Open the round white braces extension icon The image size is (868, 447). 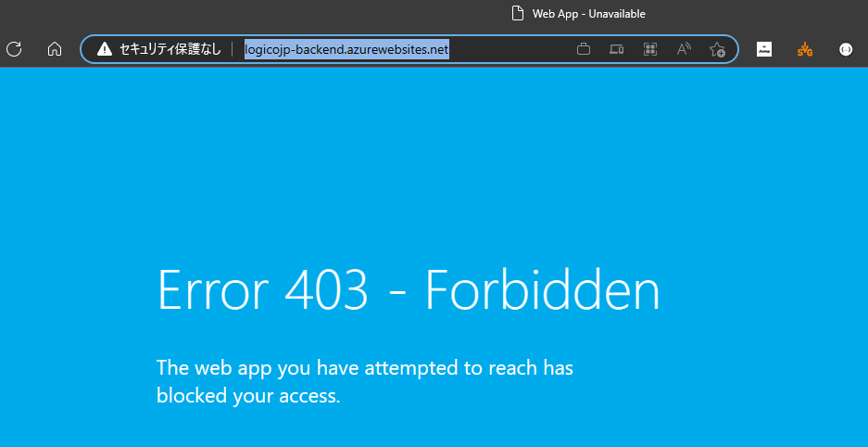846,49
